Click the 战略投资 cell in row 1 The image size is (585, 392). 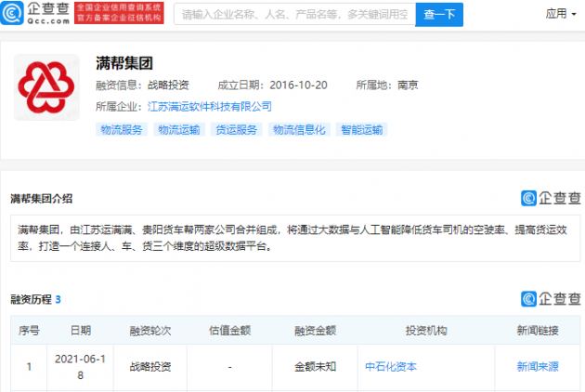pyautogui.click(x=150, y=367)
